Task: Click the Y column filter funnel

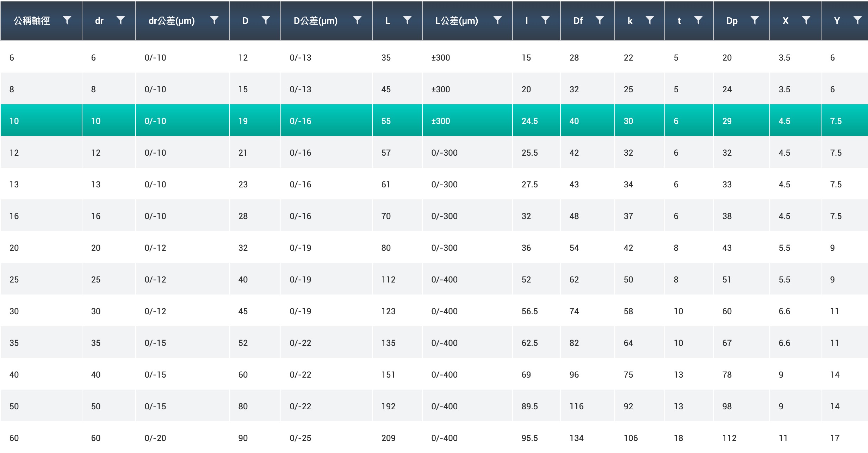Action: (x=857, y=20)
